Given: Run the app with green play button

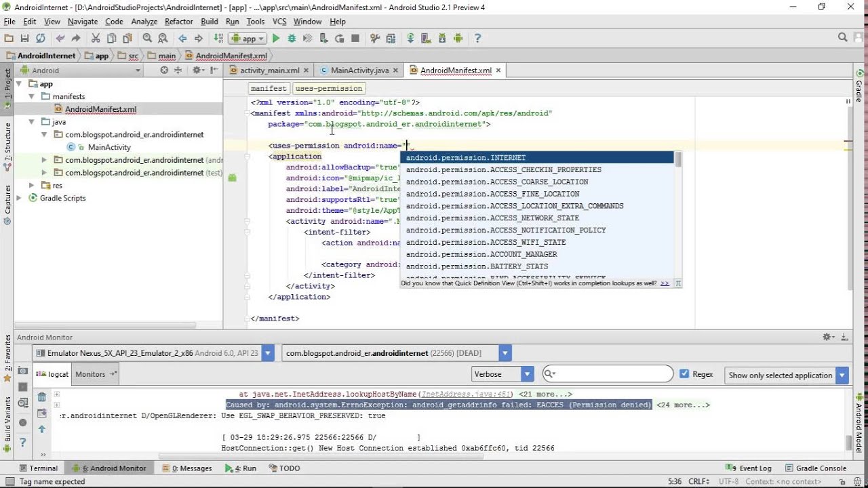Looking at the screenshot, I should click(276, 39).
